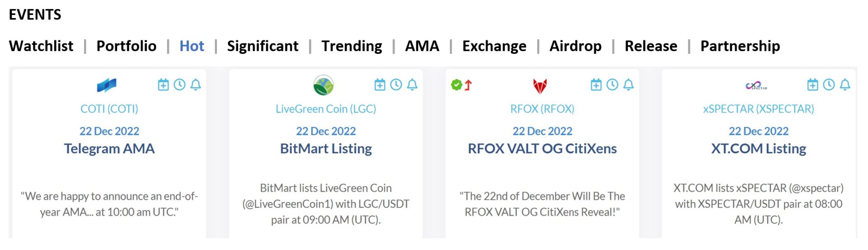Click bell icon on xSPECTAR card
The height and width of the screenshot is (250, 868).
[x=845, y=85]
